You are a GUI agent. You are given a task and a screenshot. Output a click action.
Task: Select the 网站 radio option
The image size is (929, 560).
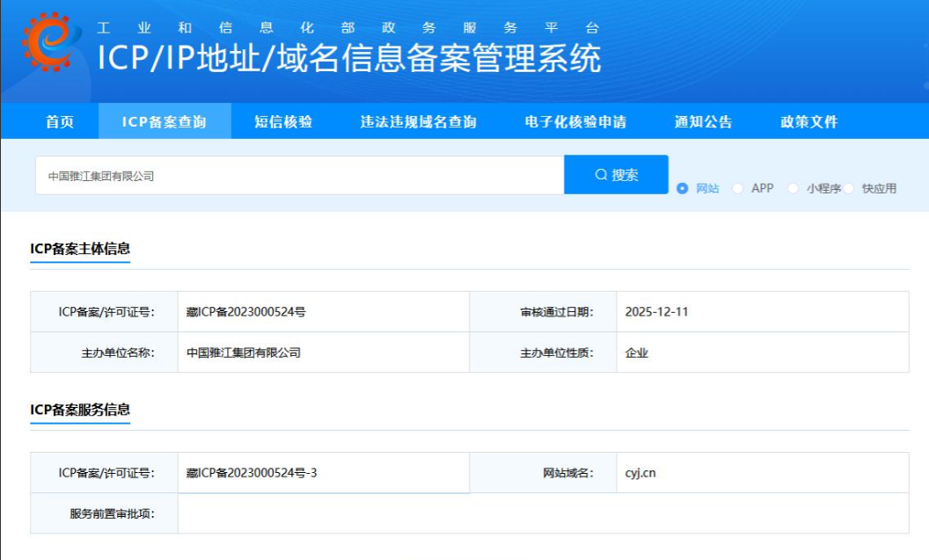coord(683,188)
